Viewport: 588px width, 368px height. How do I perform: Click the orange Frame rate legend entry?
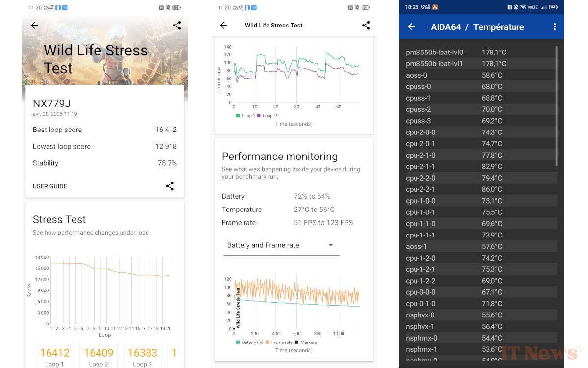point(279,342)
